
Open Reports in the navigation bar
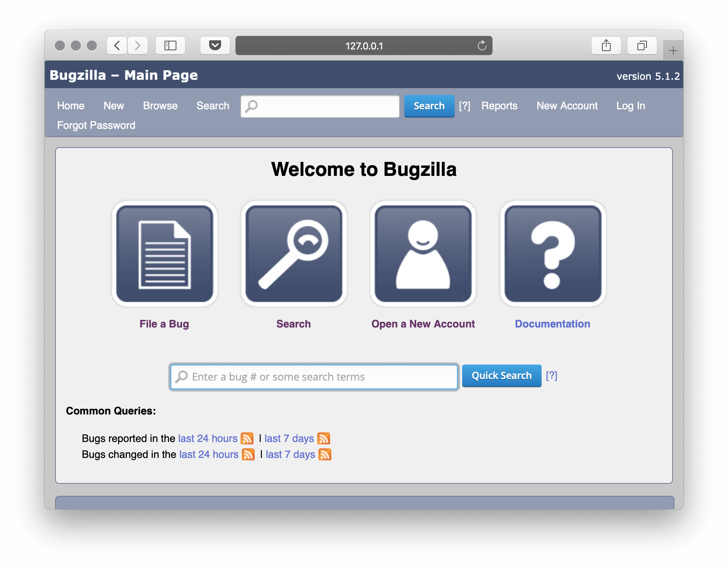click(499, 106)
